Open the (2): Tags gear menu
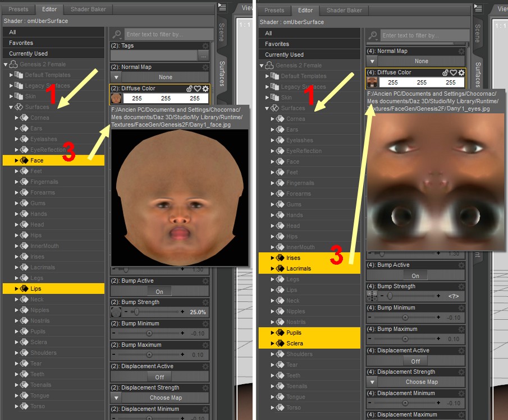 click(x=205, y=45)
